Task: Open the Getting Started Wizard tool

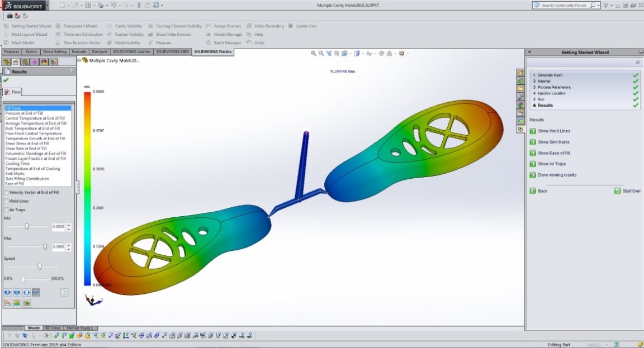Action: tap(27, 26)
